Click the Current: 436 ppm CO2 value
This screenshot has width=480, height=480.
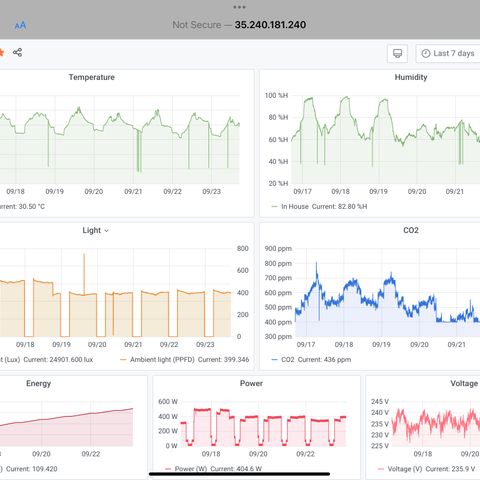point(324,359)
